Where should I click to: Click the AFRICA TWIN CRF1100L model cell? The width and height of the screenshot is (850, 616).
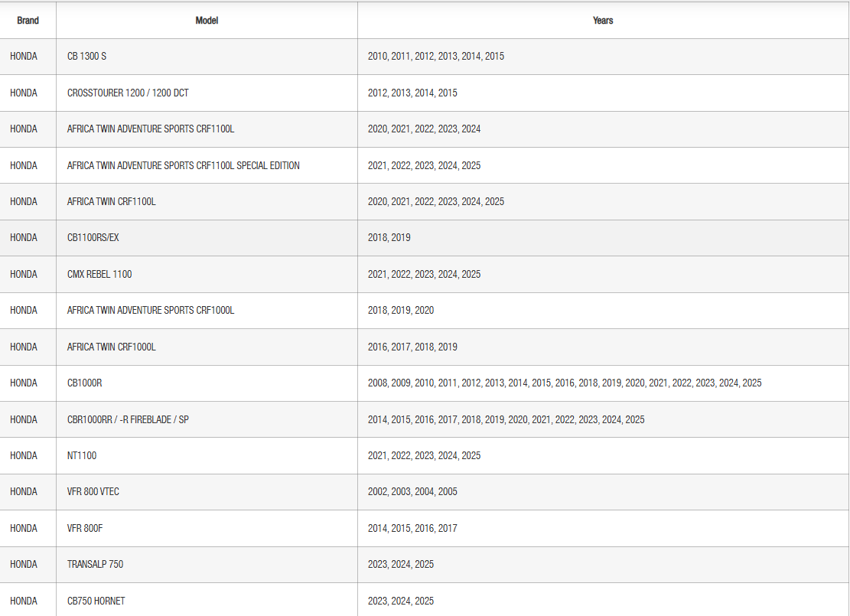tap(112, 202)
